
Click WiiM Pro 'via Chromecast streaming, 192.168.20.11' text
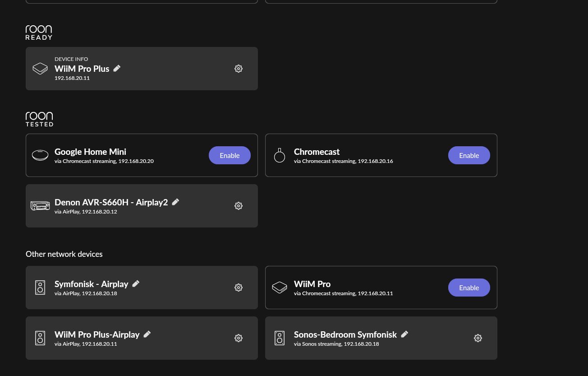pos(344,293)
